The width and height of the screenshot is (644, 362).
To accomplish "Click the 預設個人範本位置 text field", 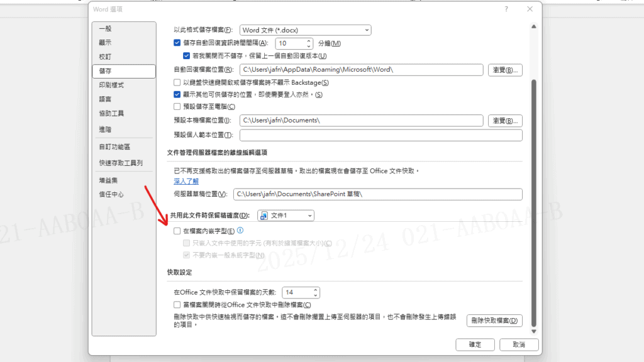I will pos(380,135).
